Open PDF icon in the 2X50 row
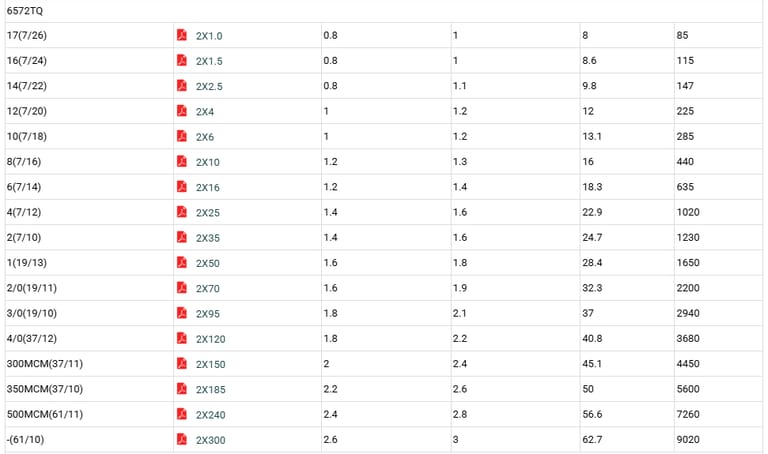768x454 pixels. [182, 262]
